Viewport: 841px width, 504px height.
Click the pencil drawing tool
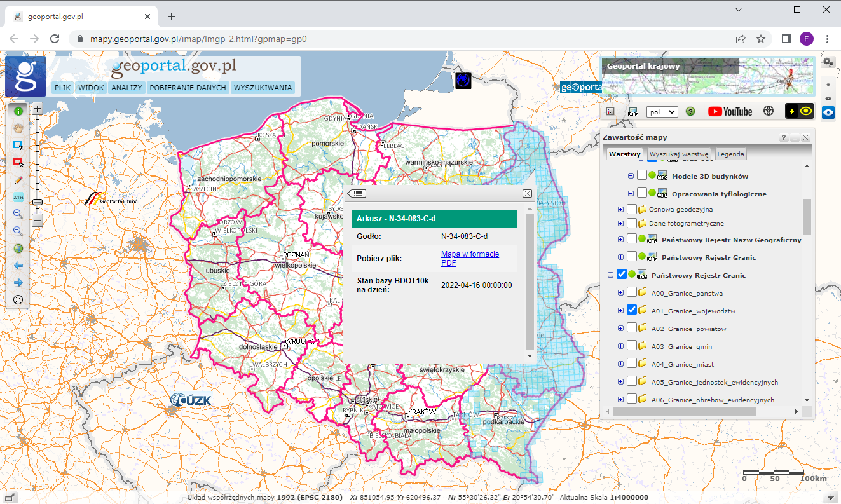(18, 180)
